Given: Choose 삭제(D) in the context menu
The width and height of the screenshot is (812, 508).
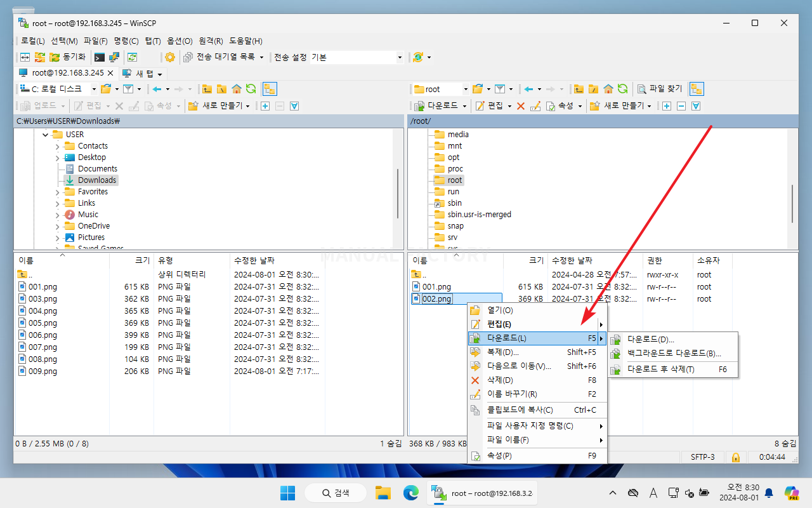Looking at the screenshot, I should [537, 380].
